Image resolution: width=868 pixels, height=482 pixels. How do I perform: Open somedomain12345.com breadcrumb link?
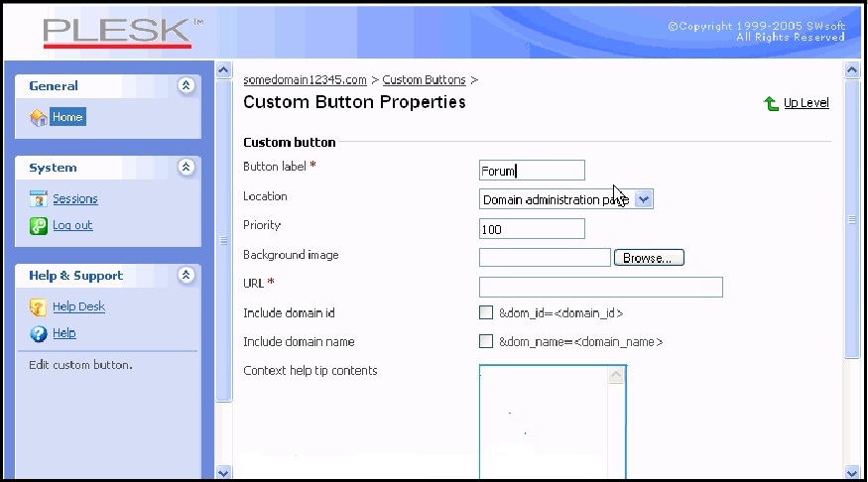pyautogui.click(x=305, y=79)
